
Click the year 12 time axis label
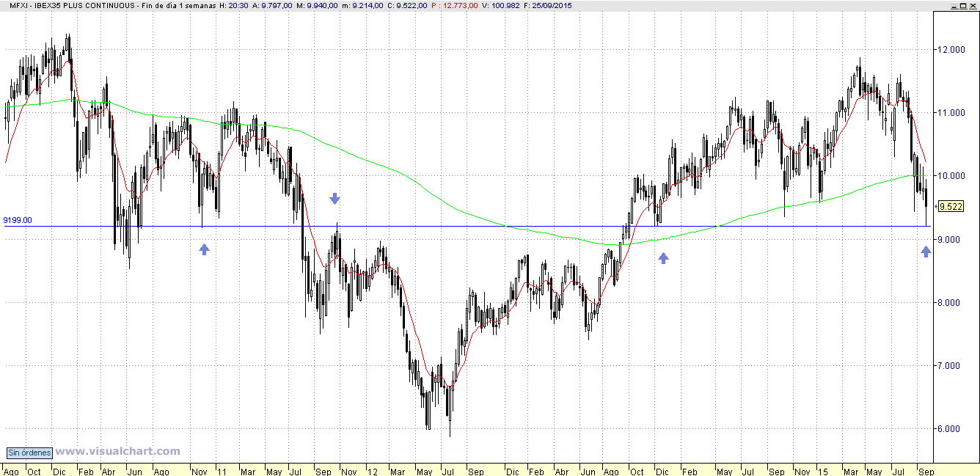[x=373, y=472]
